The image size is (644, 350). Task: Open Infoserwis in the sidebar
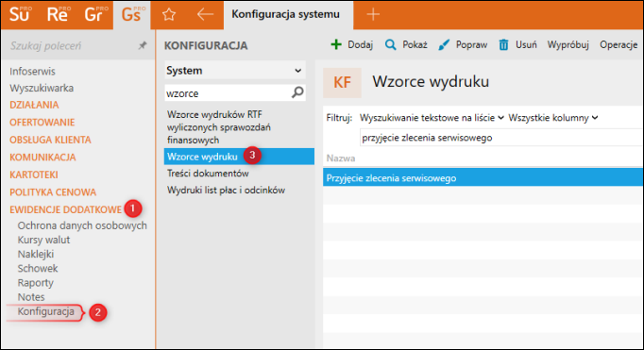click(x=32, y=71)
